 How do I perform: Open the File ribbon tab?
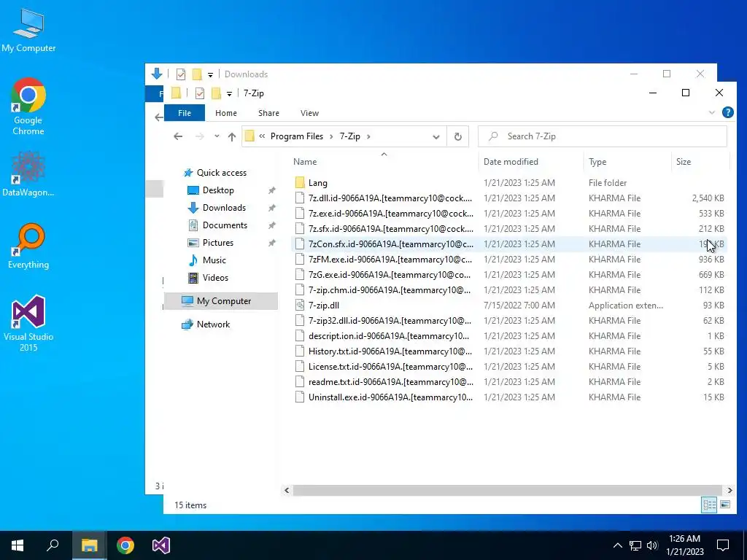(x=185, y=113)
